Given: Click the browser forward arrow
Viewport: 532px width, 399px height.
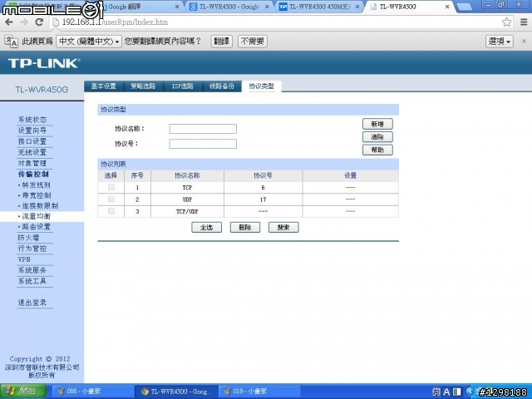Looking at the screenshot, I should pos(24,22).
